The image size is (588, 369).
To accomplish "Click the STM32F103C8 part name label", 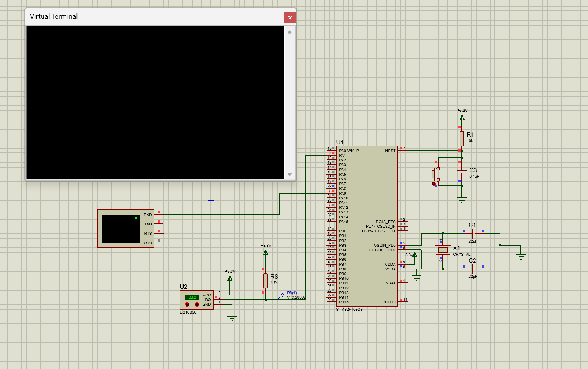I will tap(349, 310).
